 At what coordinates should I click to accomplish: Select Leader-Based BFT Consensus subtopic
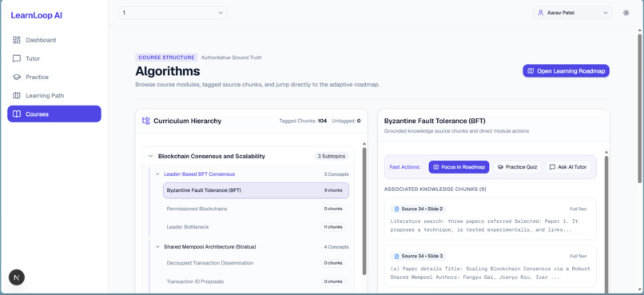[199, 173]
